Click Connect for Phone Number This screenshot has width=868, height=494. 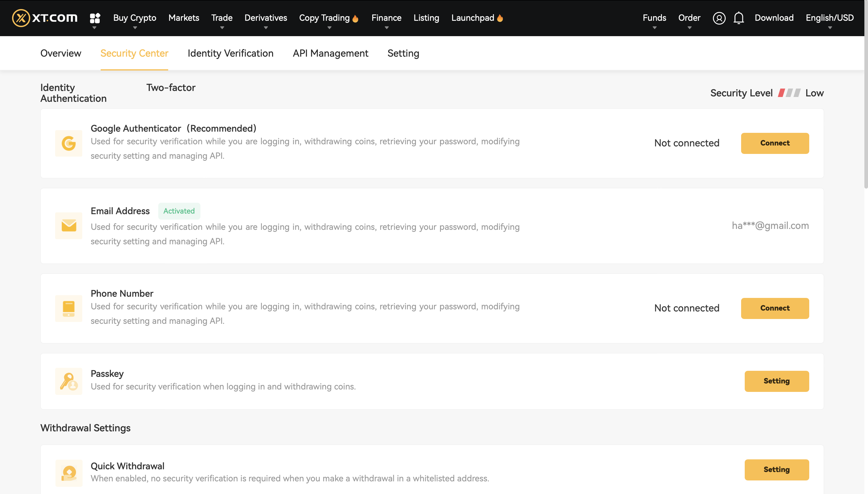pos(774,308)
